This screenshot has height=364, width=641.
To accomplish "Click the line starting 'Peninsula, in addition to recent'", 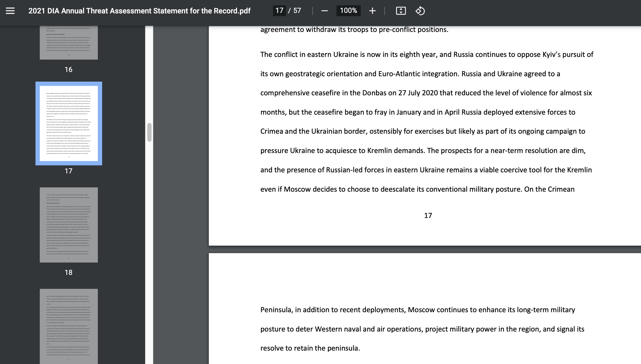I will [x=418, y=310].
